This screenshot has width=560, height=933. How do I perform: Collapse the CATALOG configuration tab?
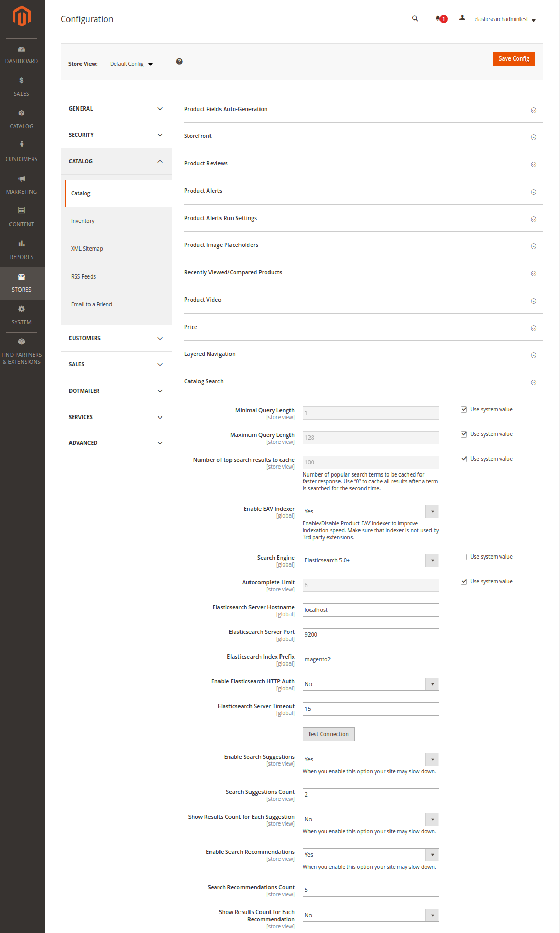click(x=116, y=161)
